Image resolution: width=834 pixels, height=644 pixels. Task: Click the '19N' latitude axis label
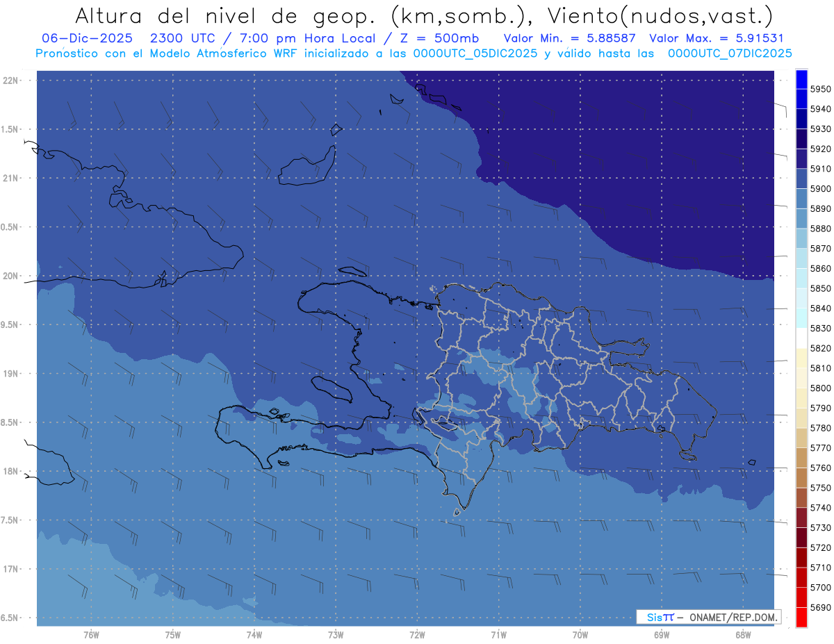pos(12,374)
